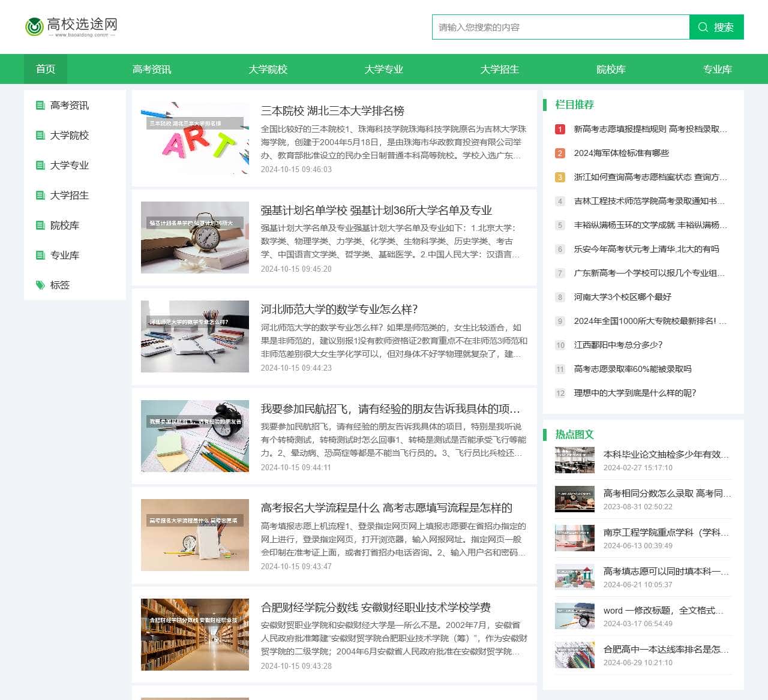Screen dimensions: 768x700
Task: Select 专业库 text in left sidebar
Action: [x=65, y=256]
